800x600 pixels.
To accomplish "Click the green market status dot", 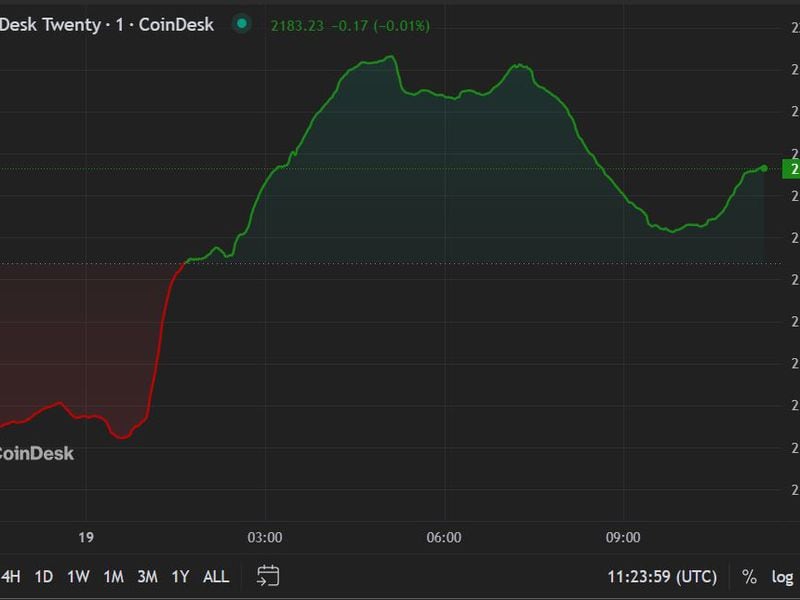I will pos(241,25).
